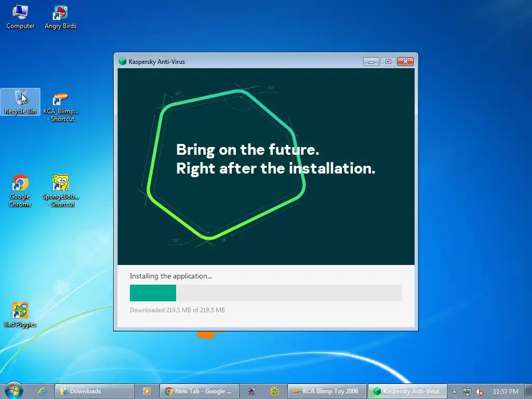Screen dimensions: 532x399
Task: Select the SpongeBob shortcut icon
Action: (61, 190)
